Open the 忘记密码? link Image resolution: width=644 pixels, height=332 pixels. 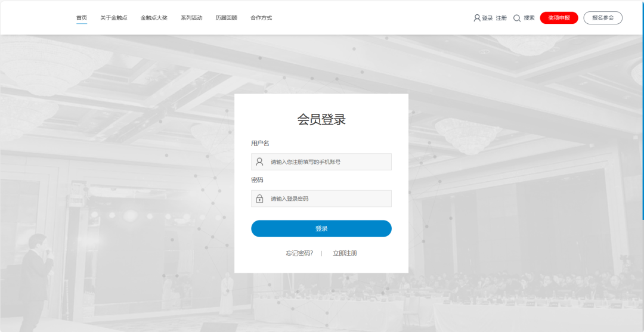[x=299, y=253]
